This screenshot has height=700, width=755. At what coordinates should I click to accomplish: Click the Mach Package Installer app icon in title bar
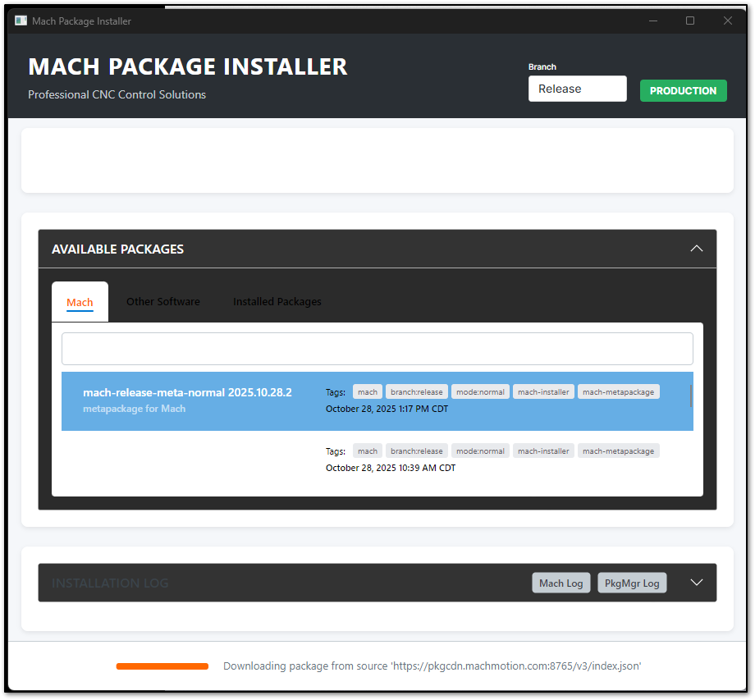21,21
